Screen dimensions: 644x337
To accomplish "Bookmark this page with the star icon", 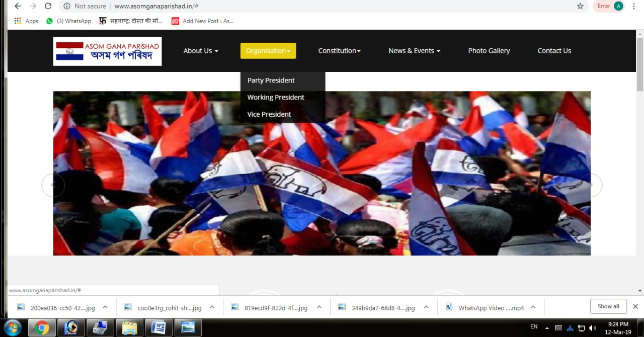I will (x=580, y=6).
